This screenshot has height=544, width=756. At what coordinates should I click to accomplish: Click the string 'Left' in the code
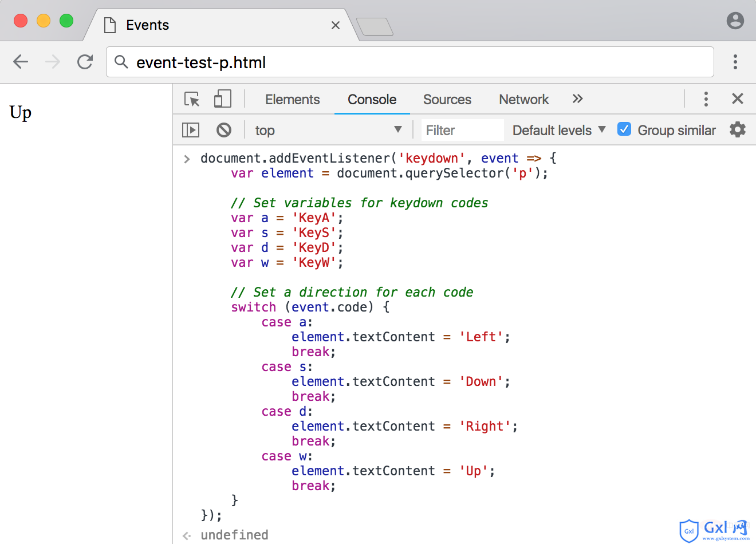(481, 337)
